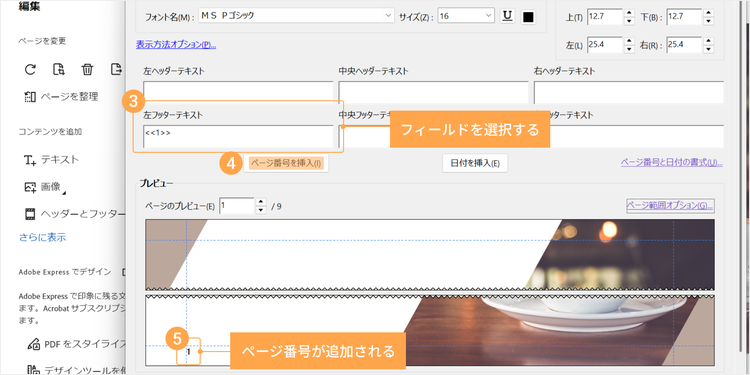Click 表示方法オプション link
Viewport: 750px width, 375px height.
point(176,45)
